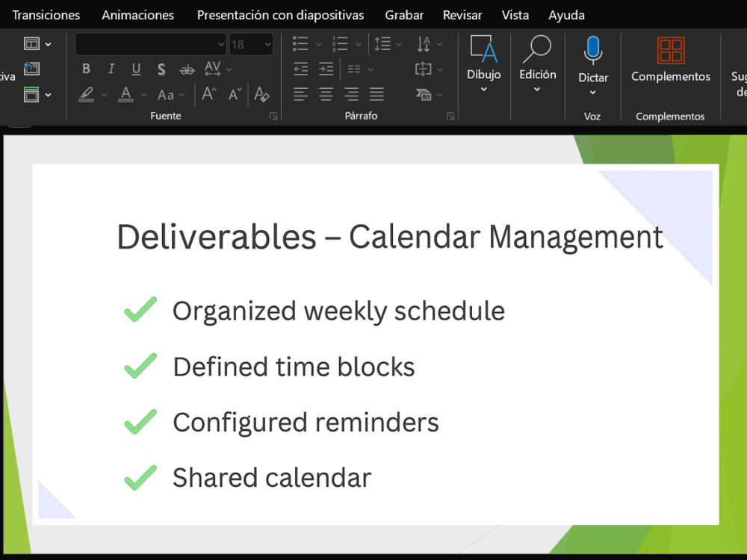Toggle bold formatting
The image size is (747, 560).
(x=86, y=69)
